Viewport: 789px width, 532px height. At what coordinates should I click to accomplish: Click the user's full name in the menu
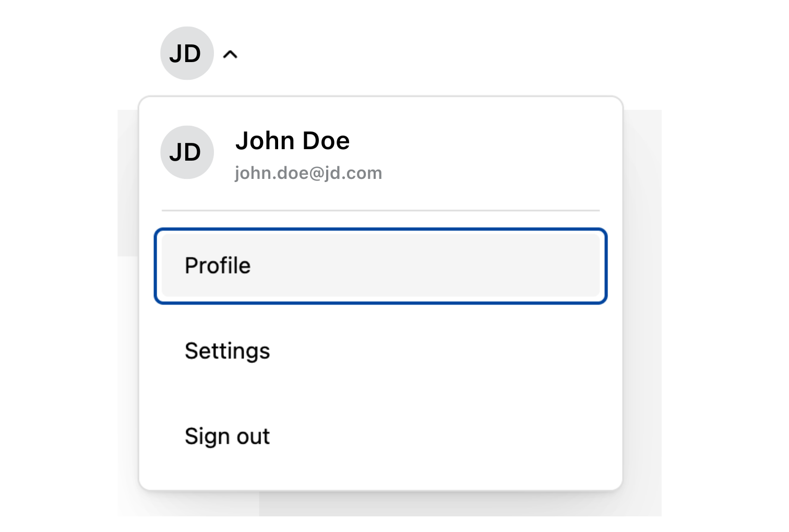tap(292, 141)
